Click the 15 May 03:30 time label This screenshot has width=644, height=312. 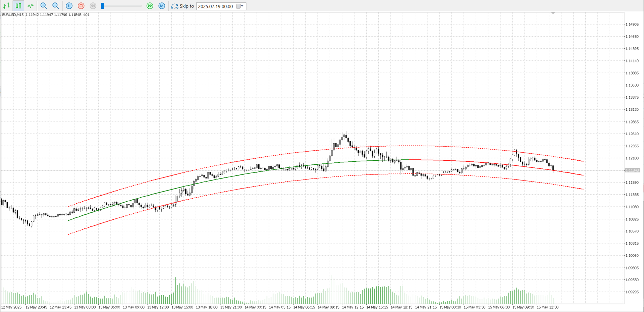coord(474,307)
